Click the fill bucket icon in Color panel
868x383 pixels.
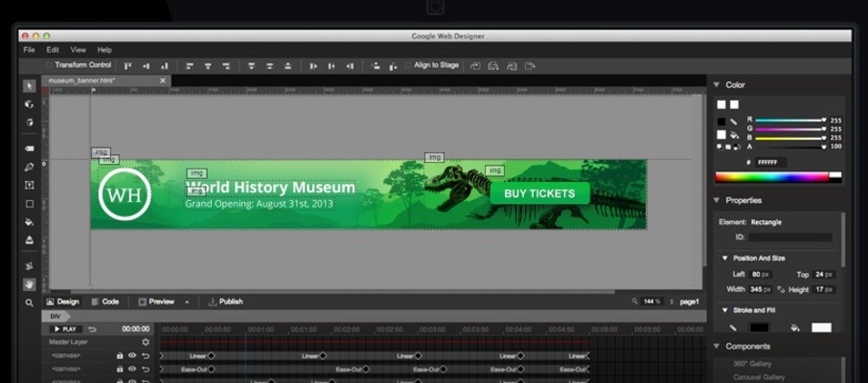(735, 134)
